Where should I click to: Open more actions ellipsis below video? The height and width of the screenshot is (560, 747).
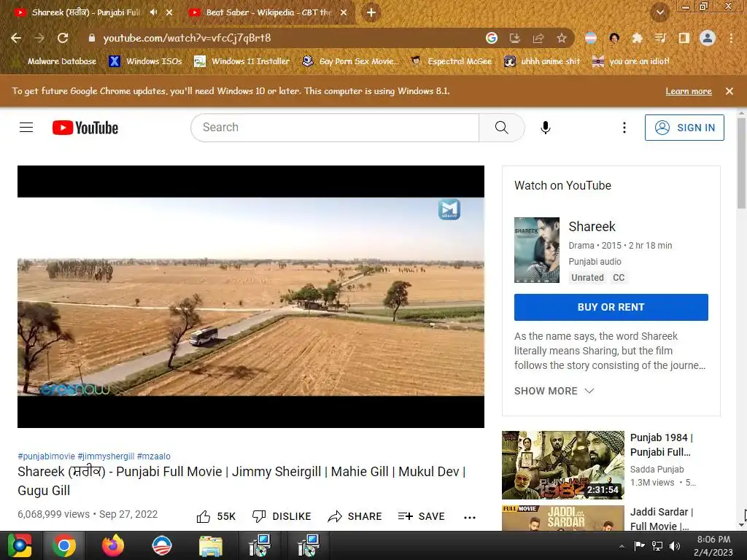point(470,518)
